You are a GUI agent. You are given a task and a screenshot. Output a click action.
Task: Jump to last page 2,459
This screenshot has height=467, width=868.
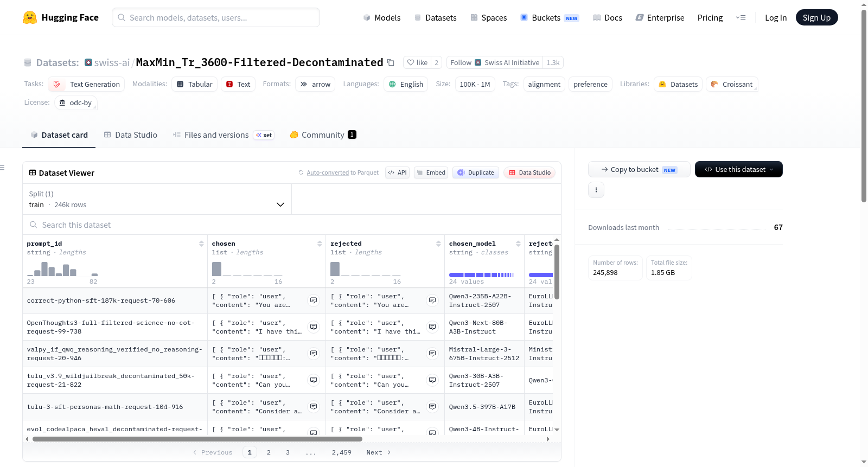(342, 452)
